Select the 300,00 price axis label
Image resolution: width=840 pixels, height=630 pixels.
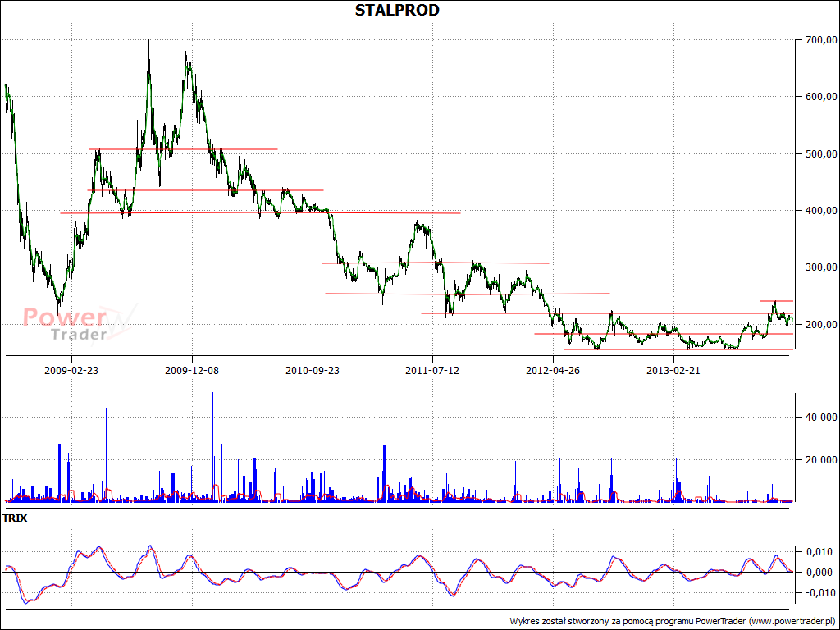tap(820, 267)
